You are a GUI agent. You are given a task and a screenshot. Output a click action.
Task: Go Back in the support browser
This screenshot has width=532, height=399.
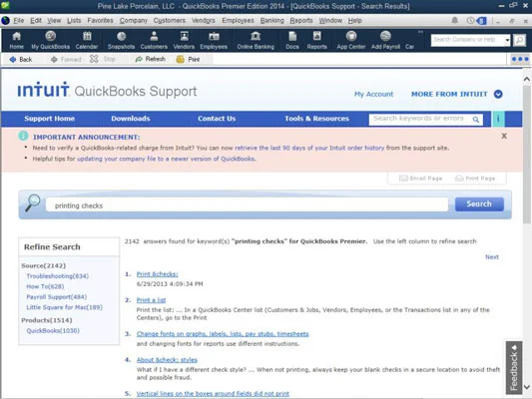coord(21,59)
